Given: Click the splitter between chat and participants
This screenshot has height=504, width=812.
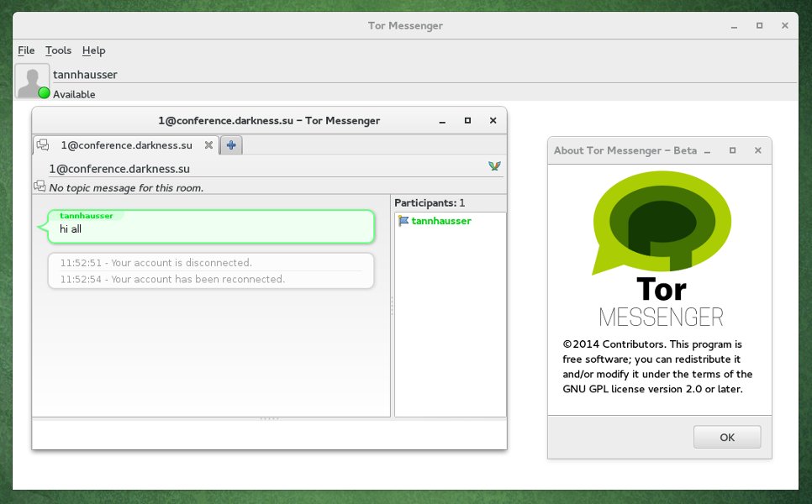Looking at the screenshot, I should (392, 306).
